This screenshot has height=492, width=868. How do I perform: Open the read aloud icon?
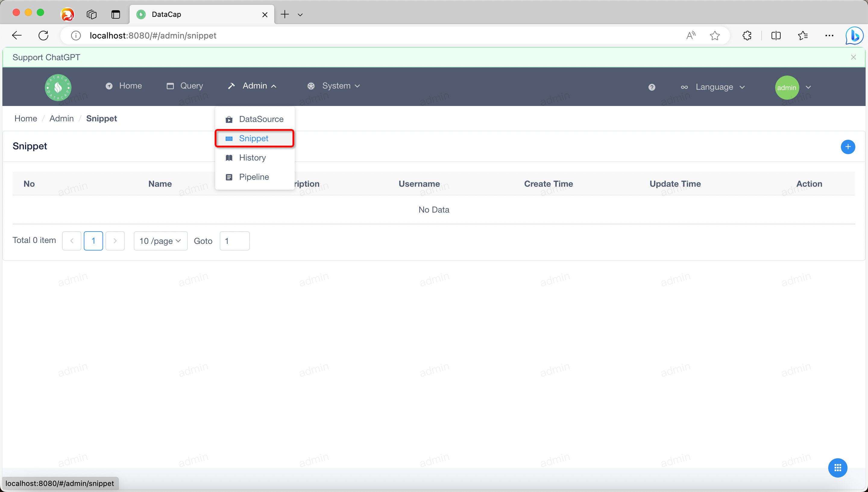(691, 36)
